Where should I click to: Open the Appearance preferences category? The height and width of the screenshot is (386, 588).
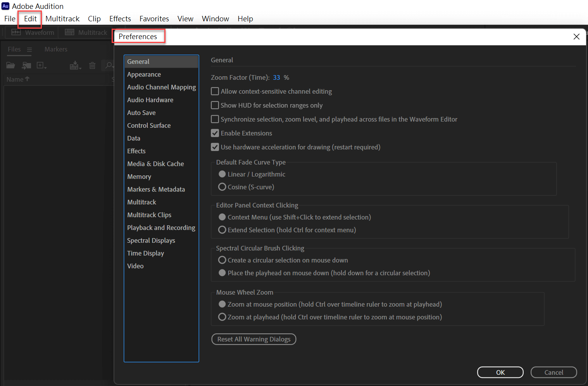161,74
